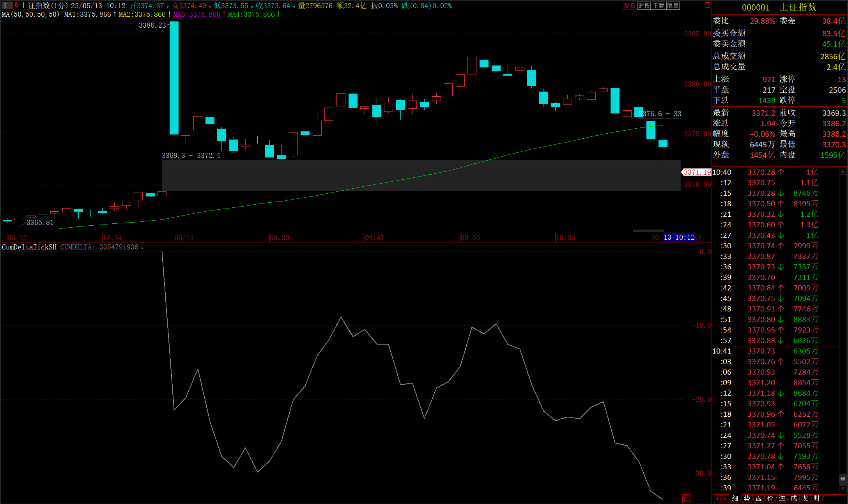
Task: Click the 下跌 1439 count
Action: coord(767,101)
